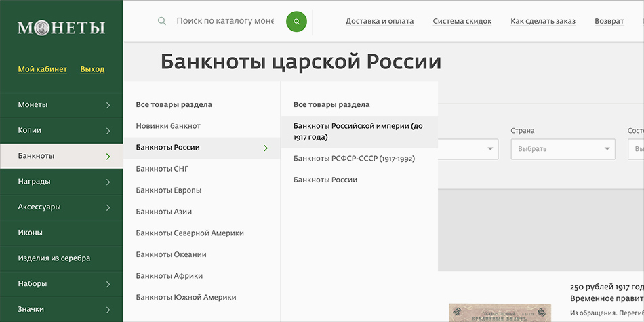Open the Монеты sidebar category
644x322 pixels.
62,105
